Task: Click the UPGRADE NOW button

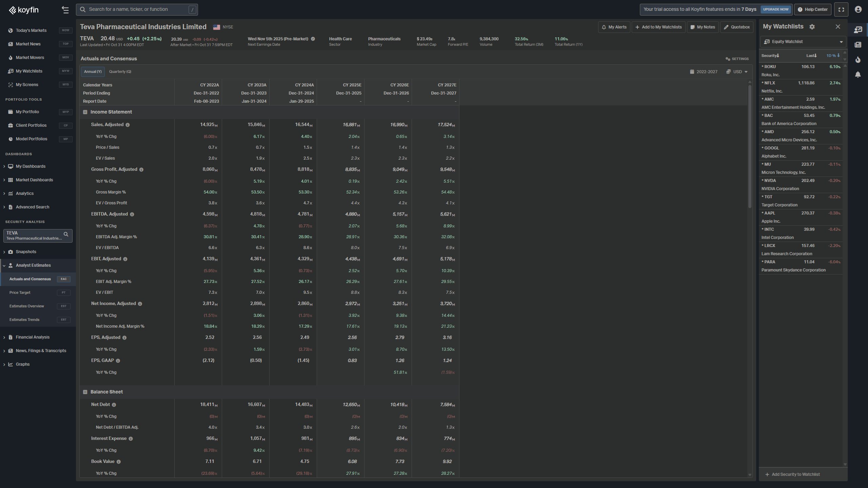Action: pos(775,9)
